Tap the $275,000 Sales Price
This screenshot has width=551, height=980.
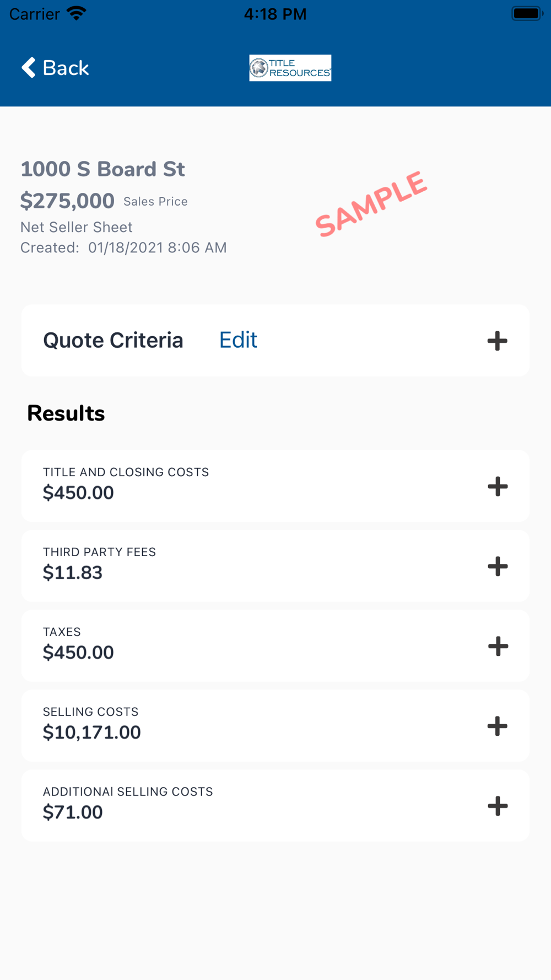67,201
